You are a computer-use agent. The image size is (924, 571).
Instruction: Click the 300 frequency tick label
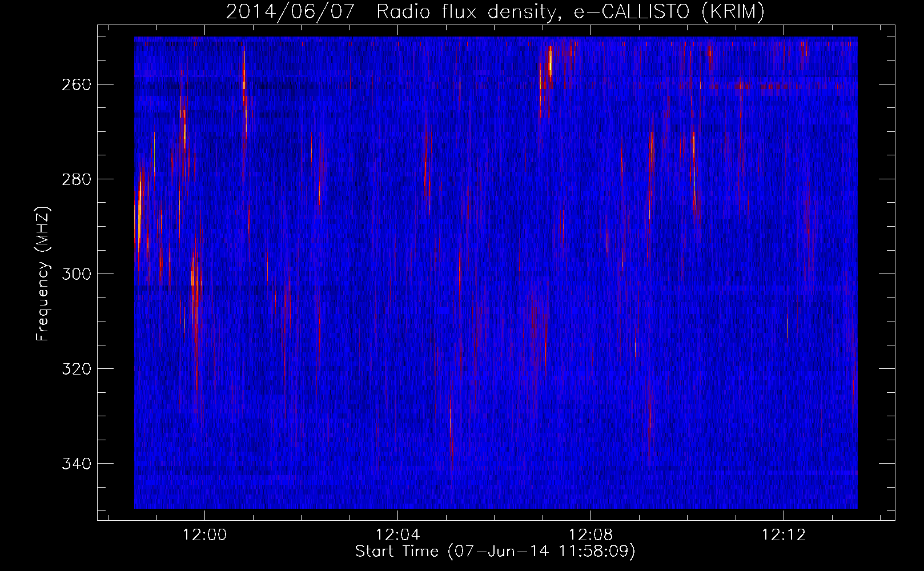[77, 274]
